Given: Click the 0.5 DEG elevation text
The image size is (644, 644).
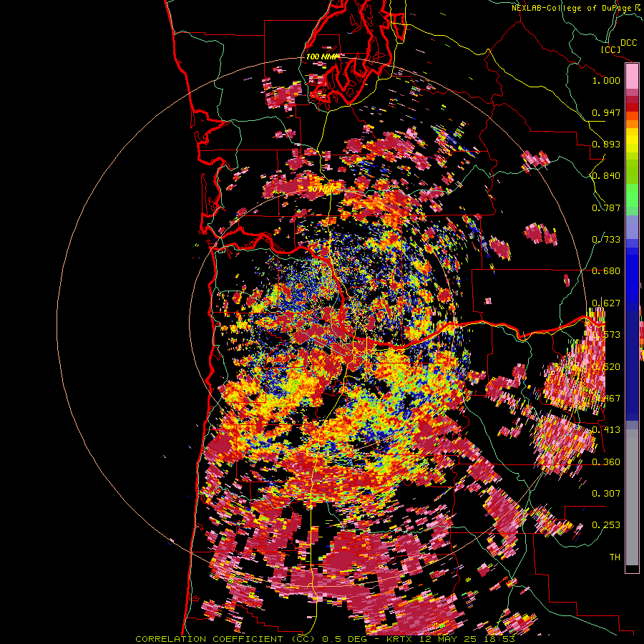Looking at the screenshot, I should [x=345, y=639].
